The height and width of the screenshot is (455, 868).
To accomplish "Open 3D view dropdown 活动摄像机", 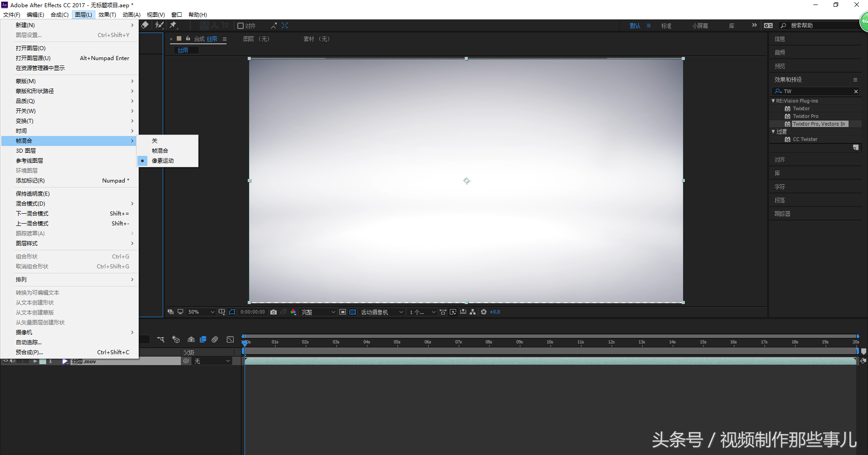I will click(x=382, y=312).
